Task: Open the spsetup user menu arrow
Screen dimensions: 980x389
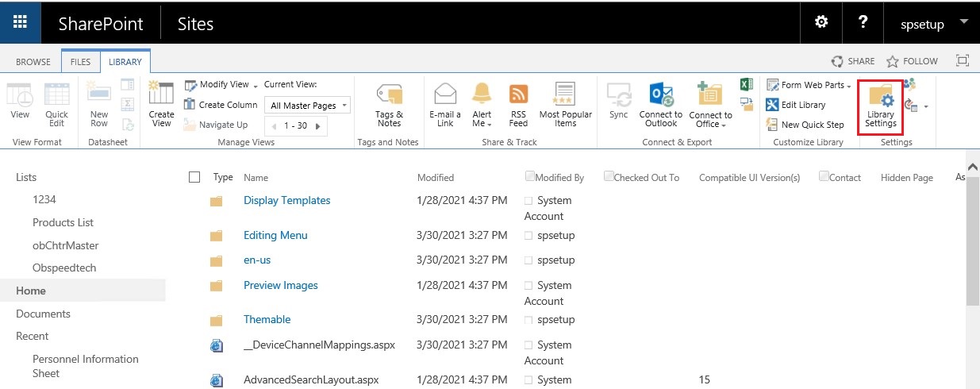Action: 964,22
